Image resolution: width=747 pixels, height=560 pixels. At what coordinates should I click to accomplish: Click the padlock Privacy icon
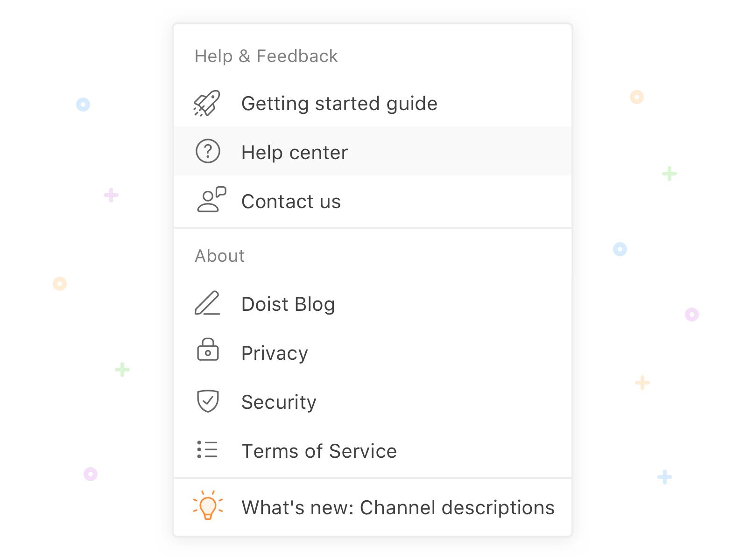208,350
